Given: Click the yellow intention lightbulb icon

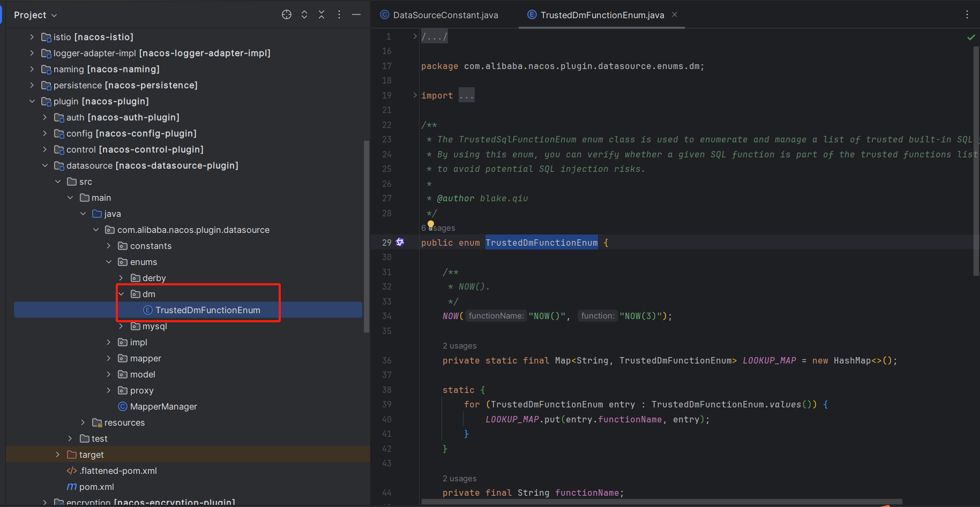Looking at the screenshot, I should tap(431, 225).
